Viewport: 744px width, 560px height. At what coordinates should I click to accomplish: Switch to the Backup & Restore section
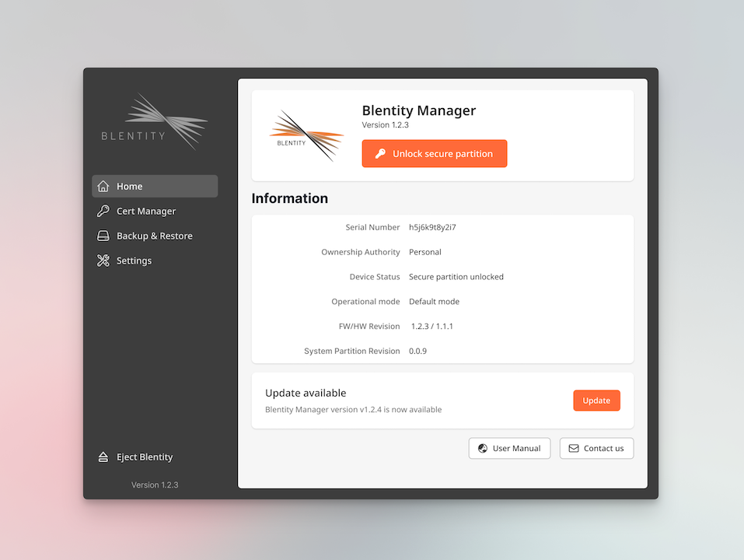[153, 236]
